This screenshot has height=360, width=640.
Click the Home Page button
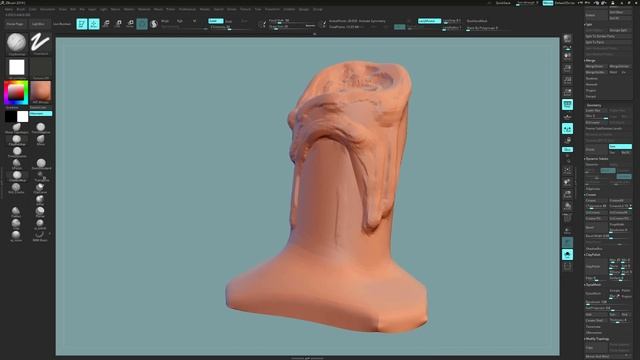tap(15, 24)
